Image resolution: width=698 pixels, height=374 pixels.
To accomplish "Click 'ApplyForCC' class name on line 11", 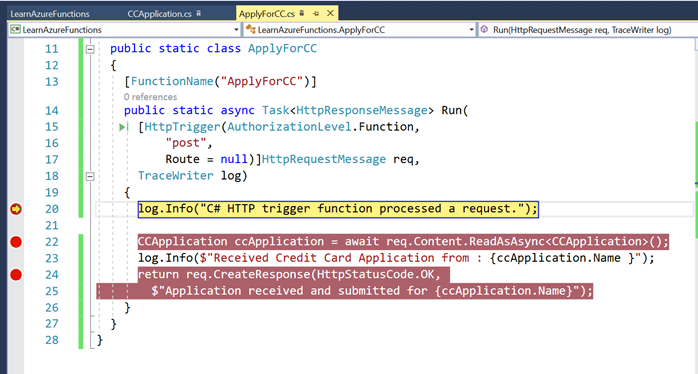I will point(283,49).
